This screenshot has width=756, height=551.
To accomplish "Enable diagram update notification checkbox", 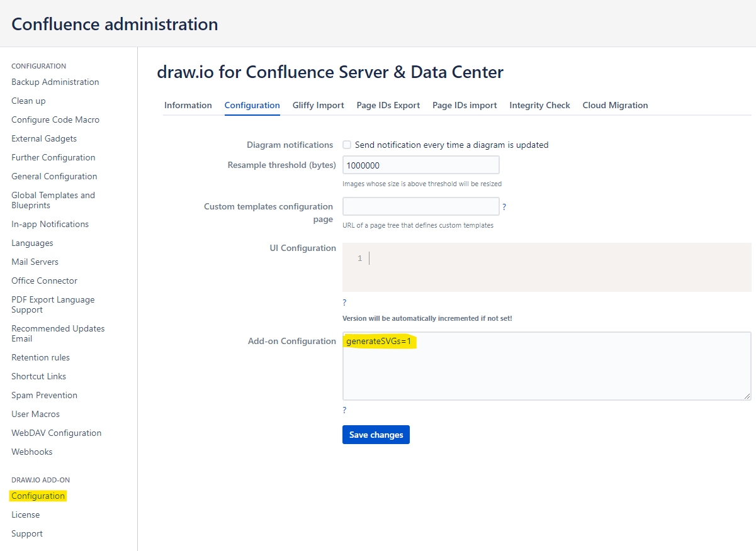I will [347, 145].
